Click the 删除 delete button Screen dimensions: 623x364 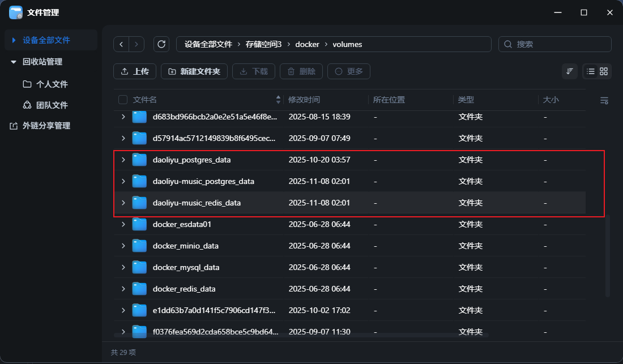301,71
